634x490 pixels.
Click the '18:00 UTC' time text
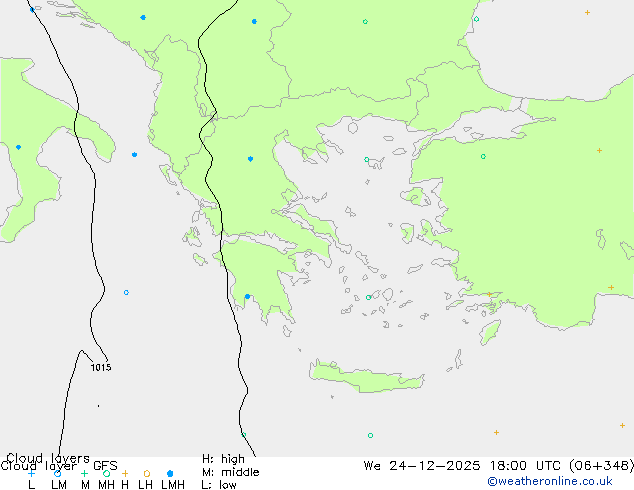(528, 466)
